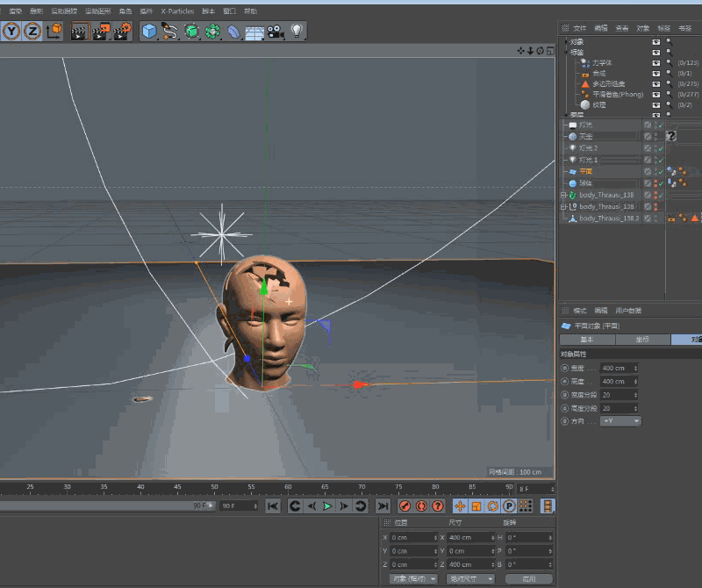Image resolution: width=702 pixels, height=588 pixels.
Task: Add a cube primitive
Action: pos(149,32)
